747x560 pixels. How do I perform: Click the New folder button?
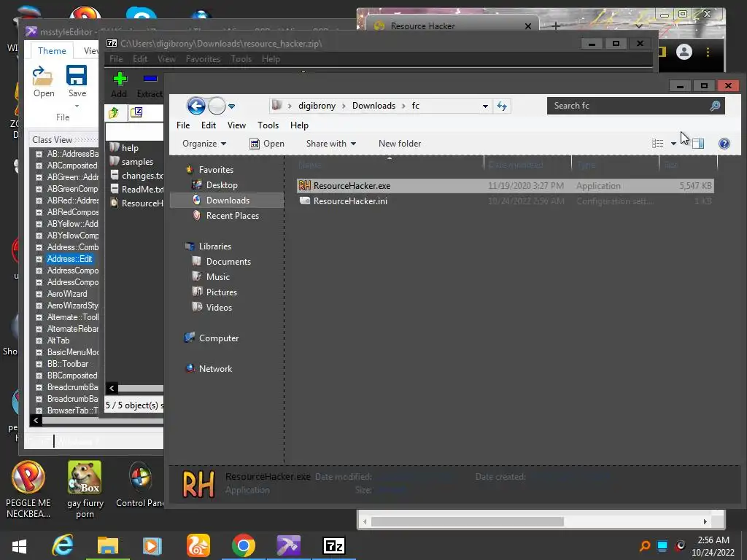[400, 144]
